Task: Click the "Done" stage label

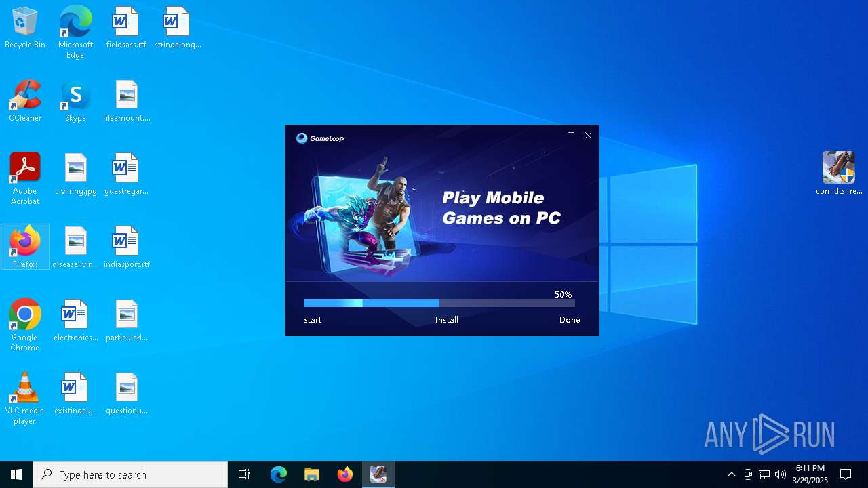Action: pyautogui.click(x=570, y=320)
